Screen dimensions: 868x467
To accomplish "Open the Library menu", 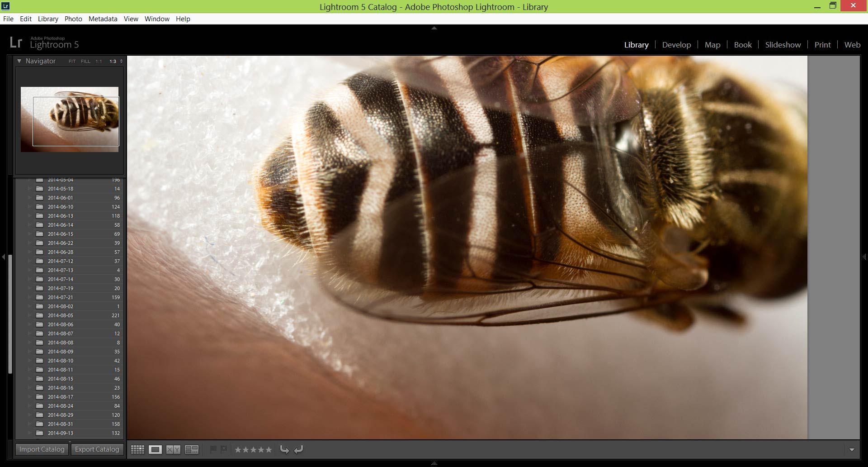I will pyautogui.click(x=48, y=19).
